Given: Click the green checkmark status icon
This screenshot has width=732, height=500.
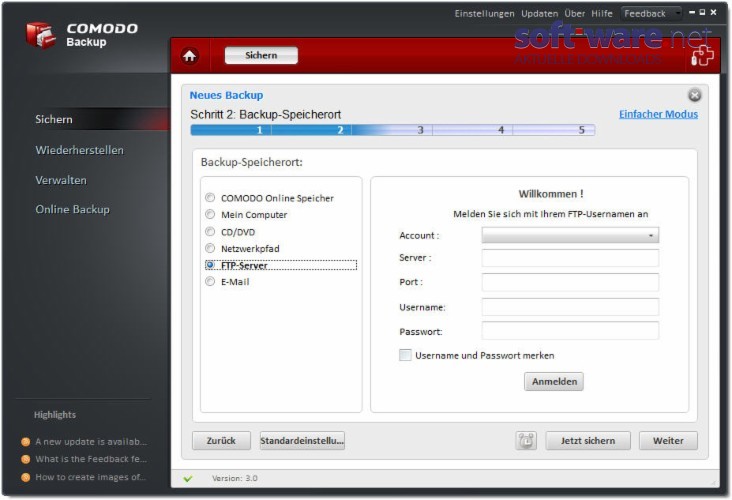Looking at the screenshot, I should 188,479.
